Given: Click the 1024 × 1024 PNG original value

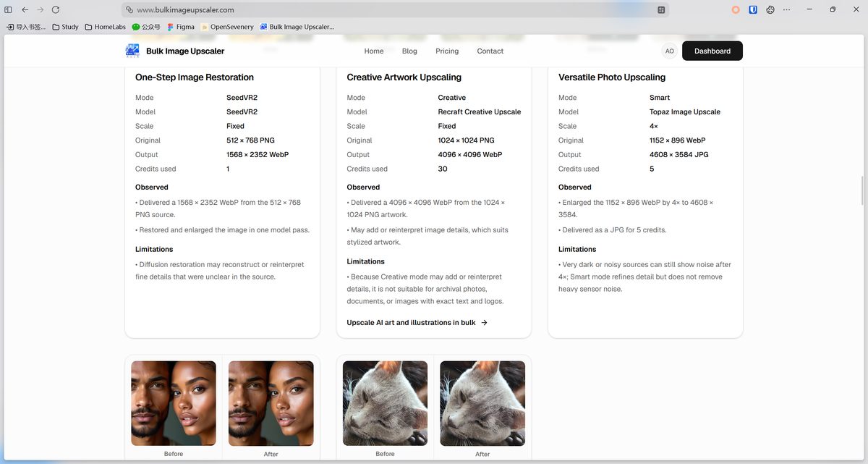Looking at the screenshot, I should click(x=467, y=140).
